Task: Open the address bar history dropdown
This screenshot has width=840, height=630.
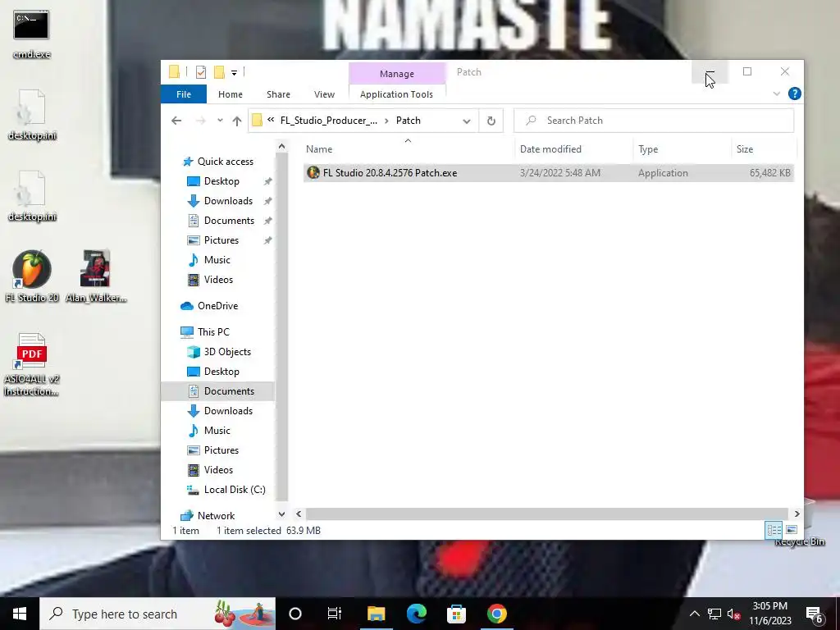Action: point(467,121)
